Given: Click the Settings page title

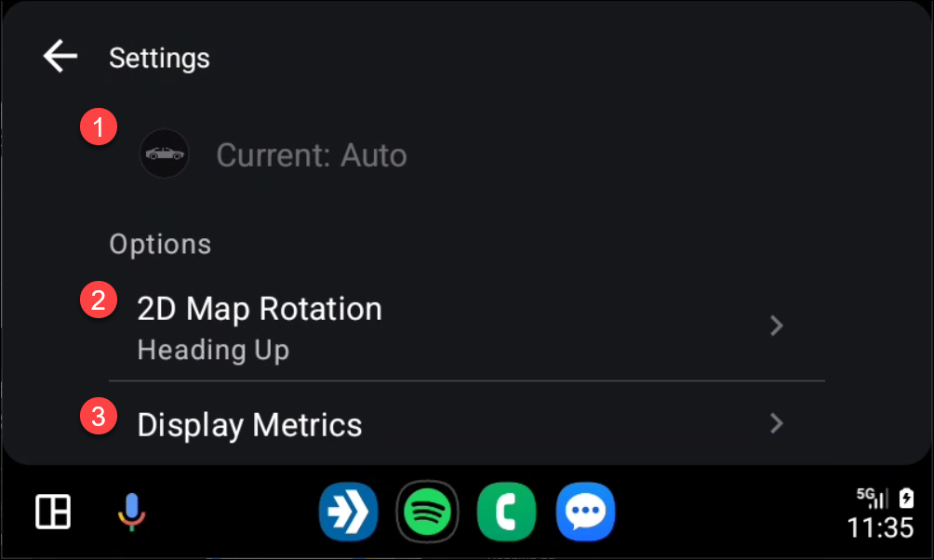Looking at the screenshot, I should tap(159, 58).
